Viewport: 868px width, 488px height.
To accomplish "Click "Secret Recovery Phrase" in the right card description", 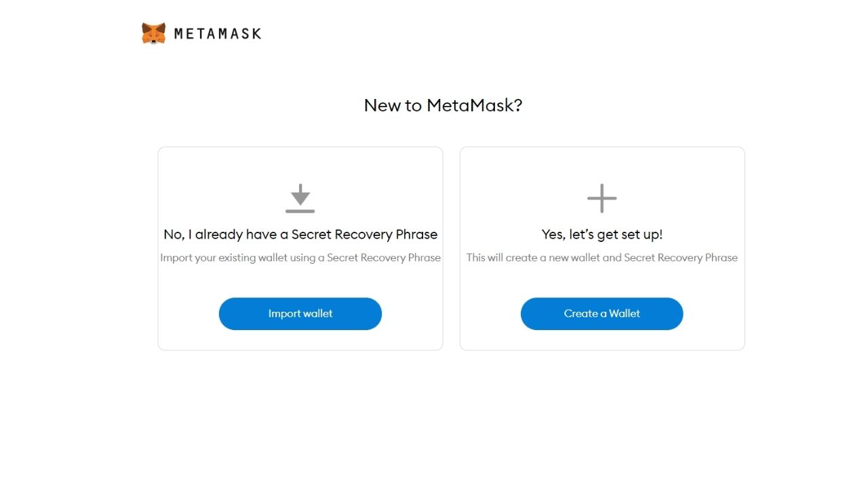I will point(680,258).
